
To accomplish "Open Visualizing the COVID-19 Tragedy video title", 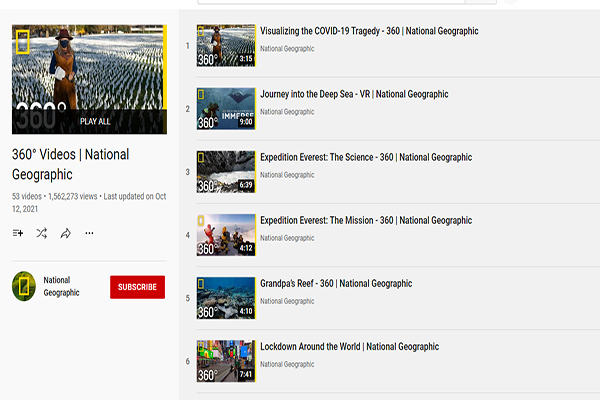I will pyautogui.click(x=369, y=31).
